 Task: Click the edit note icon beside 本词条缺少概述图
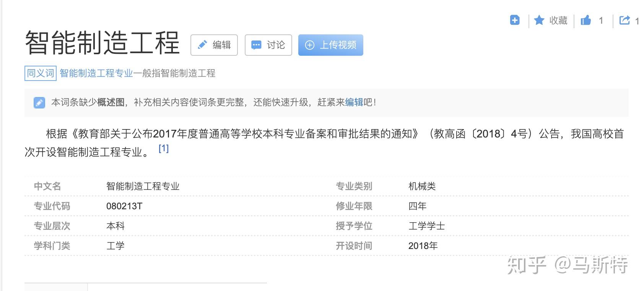click(39, 102)
